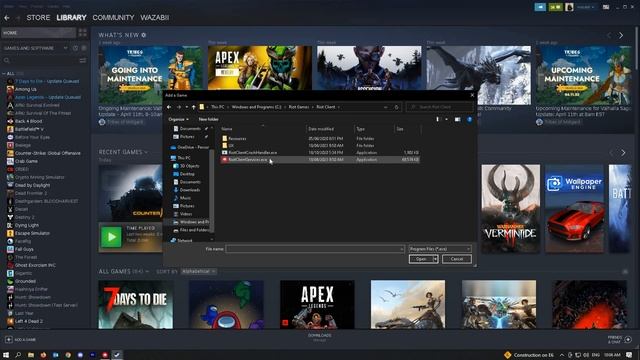Select RiotClientServices.exe file
Viewport: 640px width, 360px height.
[x=247, y=160]
